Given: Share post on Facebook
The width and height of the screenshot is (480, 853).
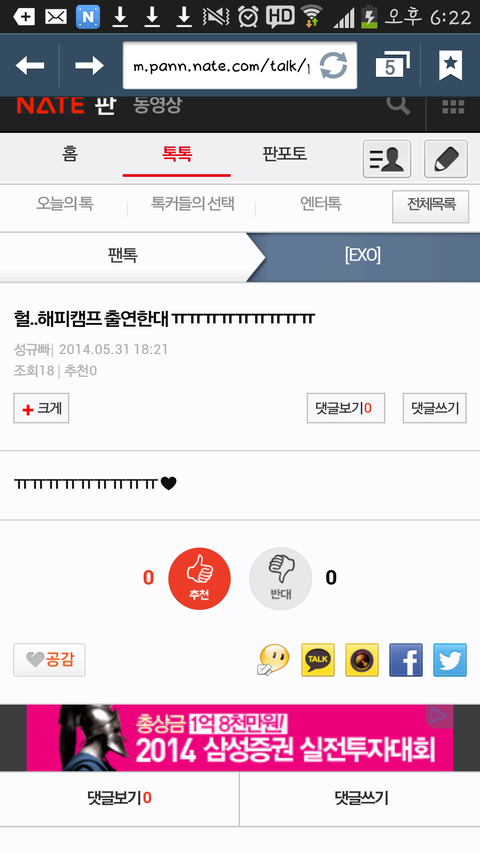Looking at the screenshot, I should pos(406,660).
